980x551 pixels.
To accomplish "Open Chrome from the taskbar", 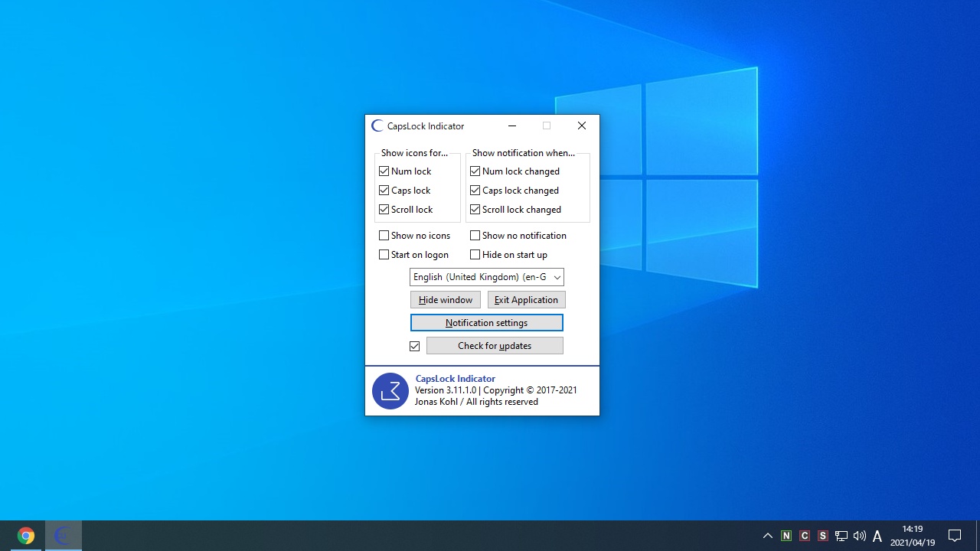I will pyautogui.click(x=26, y=536).
